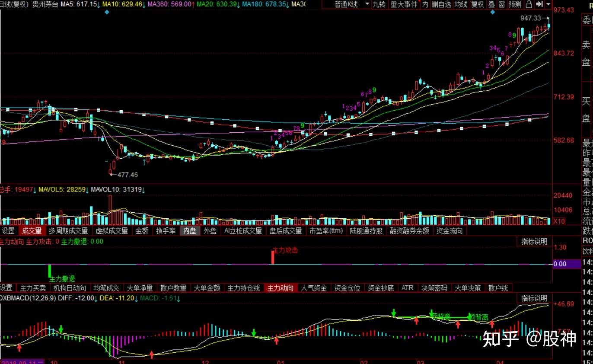The height and width of the screenshot is (364, 593).
Task: Click the 947.33 high price label
Action: (x=531, y=18)
